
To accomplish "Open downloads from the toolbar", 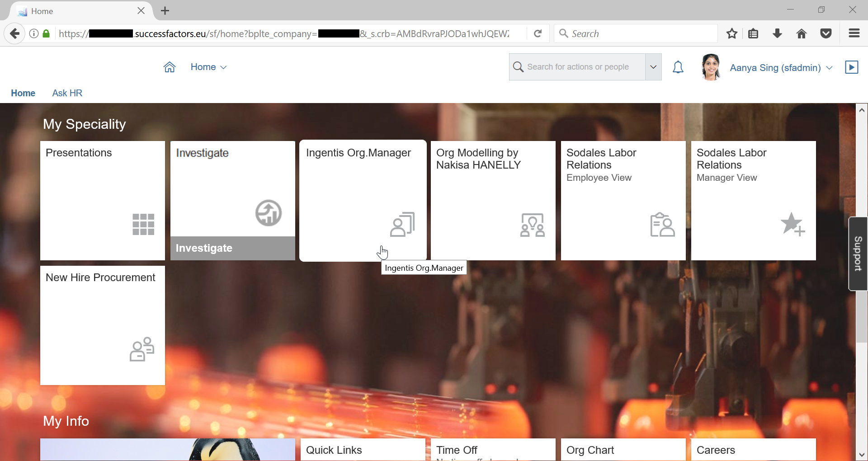I will (x=778, y=33).
